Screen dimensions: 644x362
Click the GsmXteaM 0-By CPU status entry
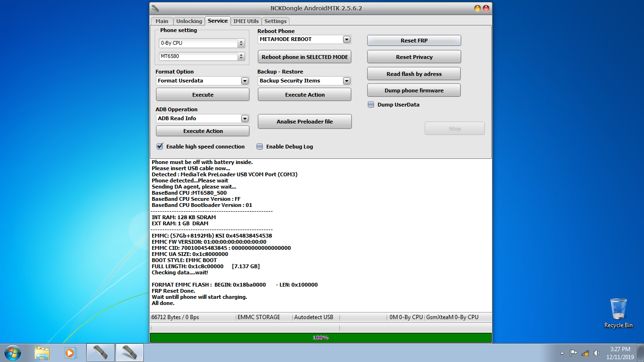pyautogui.click(x=452, y=317)
